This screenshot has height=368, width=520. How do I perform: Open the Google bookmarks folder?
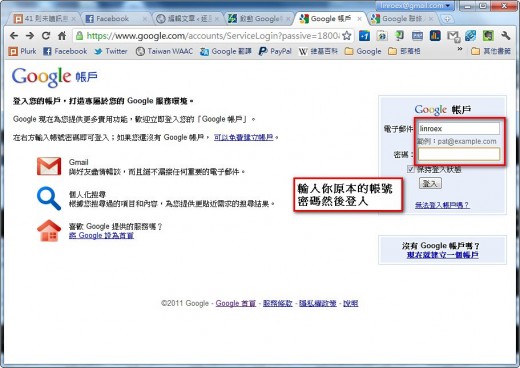tap(363, 51)
